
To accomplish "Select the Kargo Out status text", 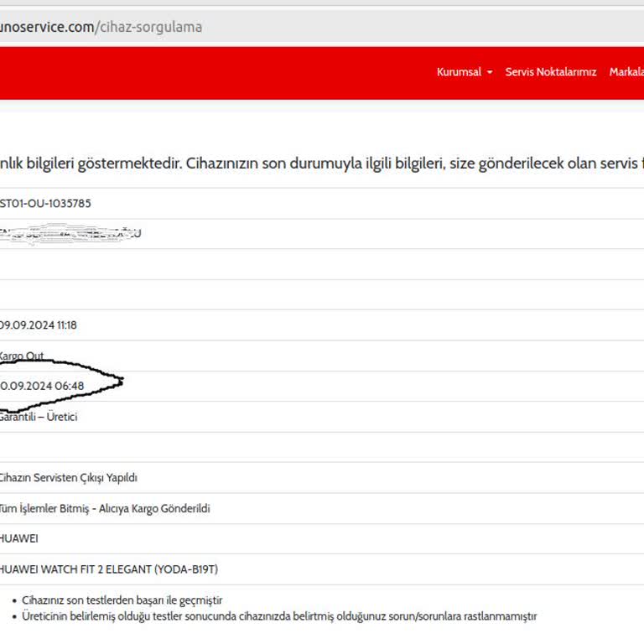I will pos(21,356).
